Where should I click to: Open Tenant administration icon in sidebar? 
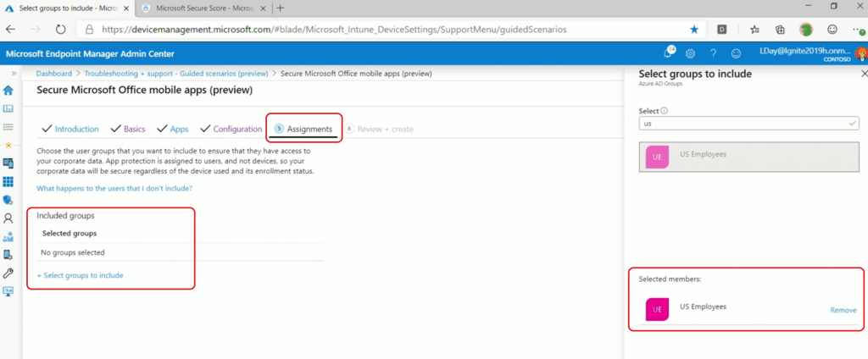point(8,255)
